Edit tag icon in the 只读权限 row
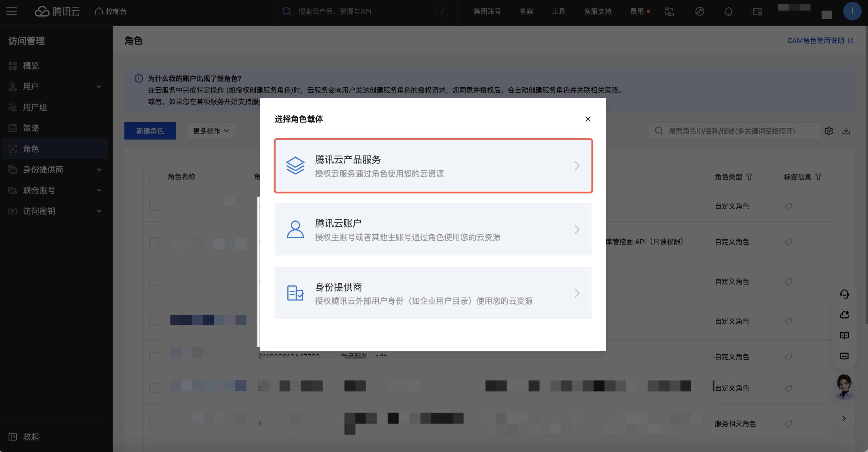 788,242
